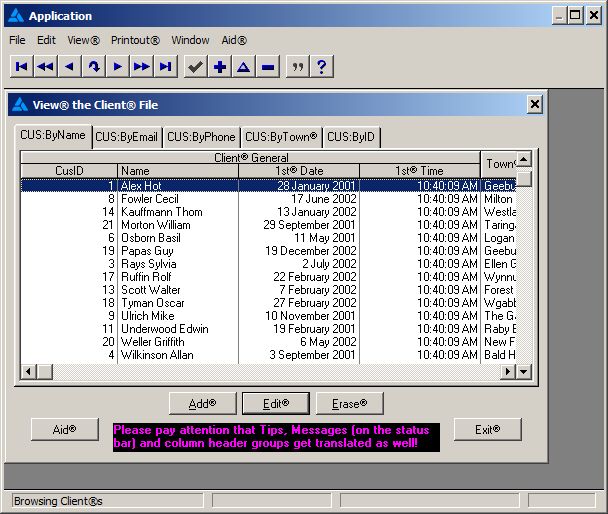Select the Fowler Cecil row
The image size is (608, 514).
click(x=268, y=199)
